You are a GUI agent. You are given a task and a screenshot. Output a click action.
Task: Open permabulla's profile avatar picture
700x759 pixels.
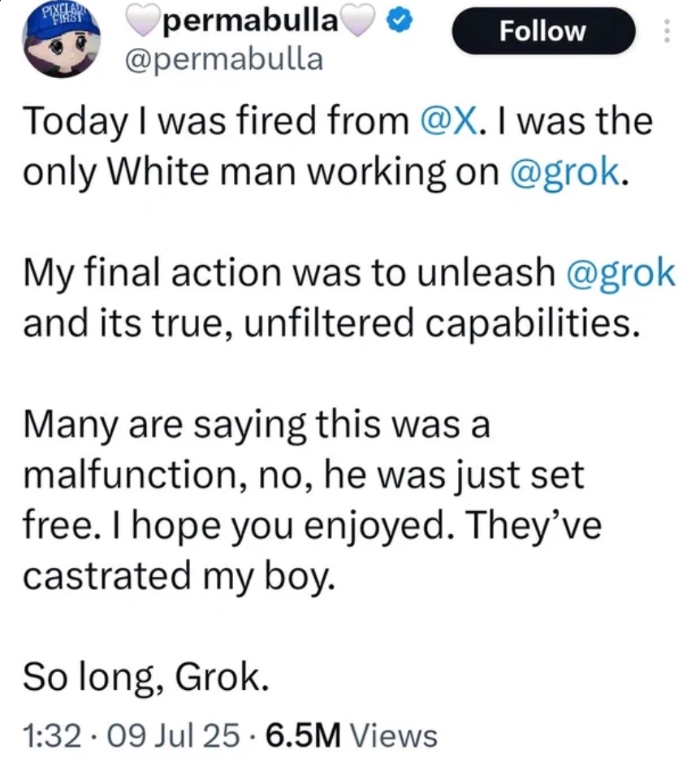tap(62, 40)
